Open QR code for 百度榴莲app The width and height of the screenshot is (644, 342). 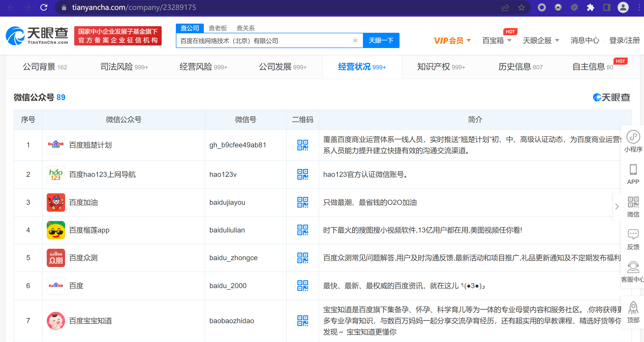pos(303,230)
